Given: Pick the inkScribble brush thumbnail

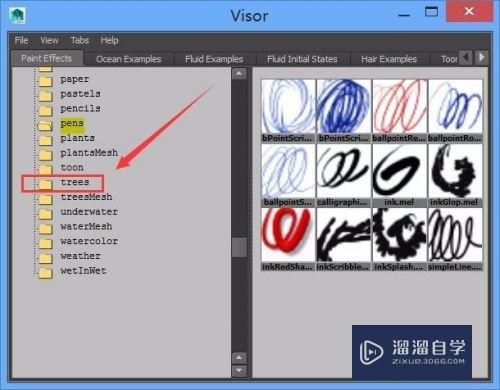Looking at the screenshot, I should pyautogui.click(x=344, y=235).
